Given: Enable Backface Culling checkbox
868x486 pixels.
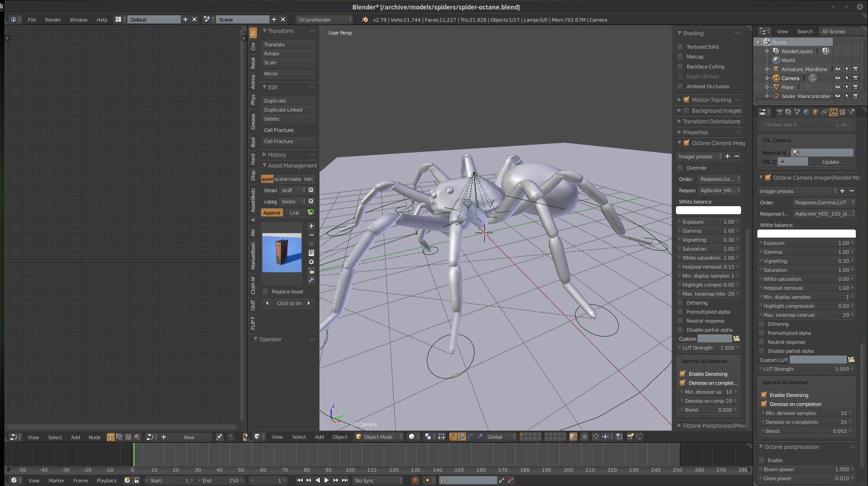Looking at the screenshot, I should tap(680, 67).
